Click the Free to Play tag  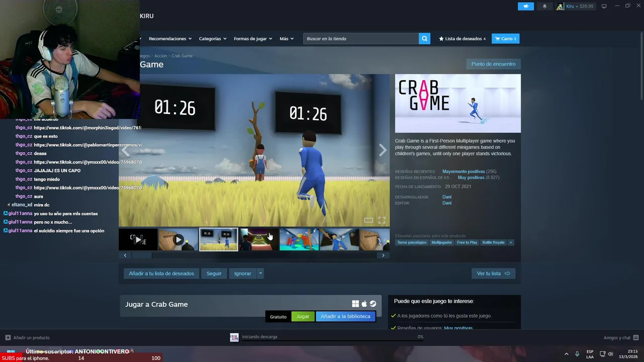467,242
